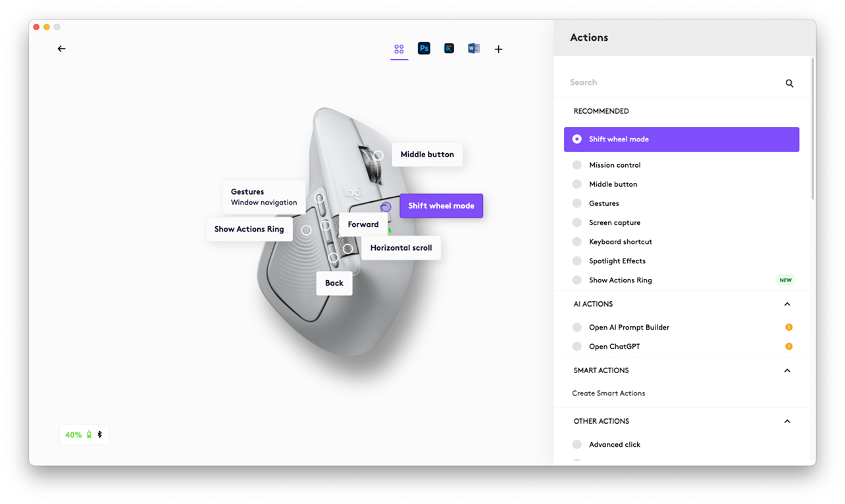Click the search magnifier icon in Actions panel
Viewport: 845px width, 504px height.
tap(789, 83)
